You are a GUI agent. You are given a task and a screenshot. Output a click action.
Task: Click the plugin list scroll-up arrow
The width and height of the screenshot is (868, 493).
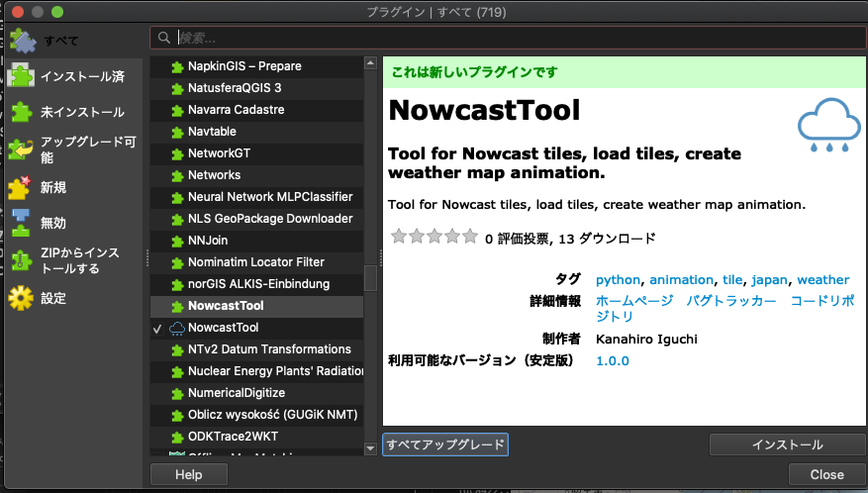coord(370,63)
